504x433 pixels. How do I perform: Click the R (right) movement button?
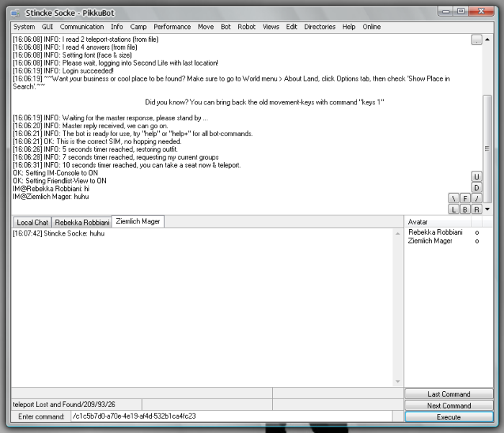pyautogui.click(x=477, y=210)
